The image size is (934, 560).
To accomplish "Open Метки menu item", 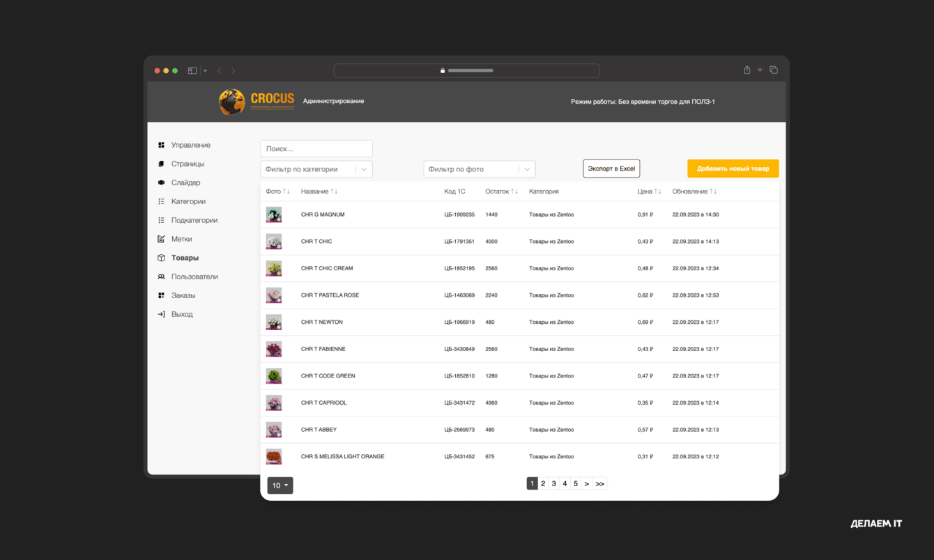I will 182,239.
